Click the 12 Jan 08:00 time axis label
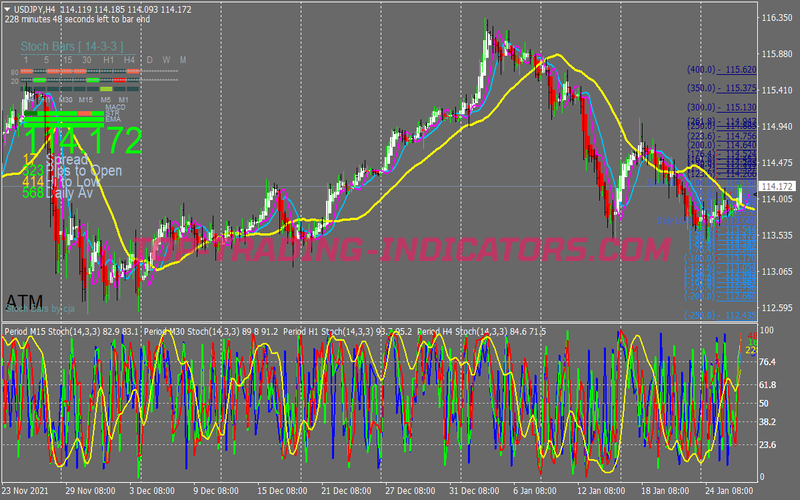 click(601, 491)
